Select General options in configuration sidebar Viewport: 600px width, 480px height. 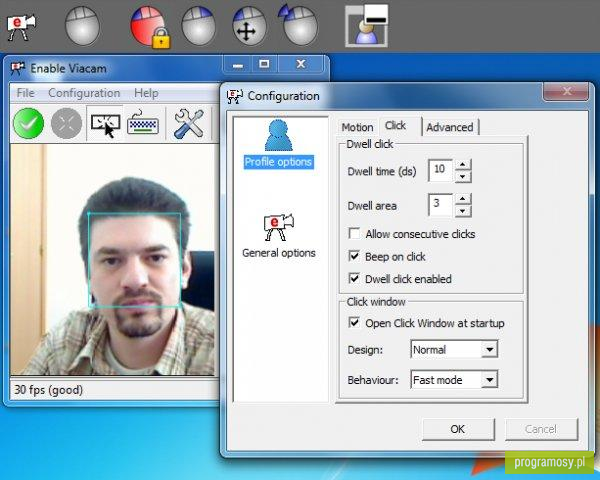(x=279, y=236)
